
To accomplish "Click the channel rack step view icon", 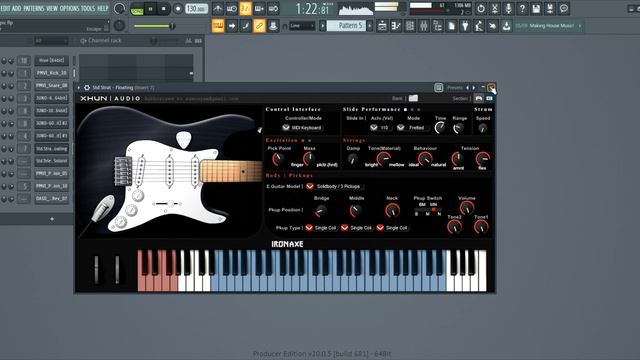I will (x=198, y=40).
